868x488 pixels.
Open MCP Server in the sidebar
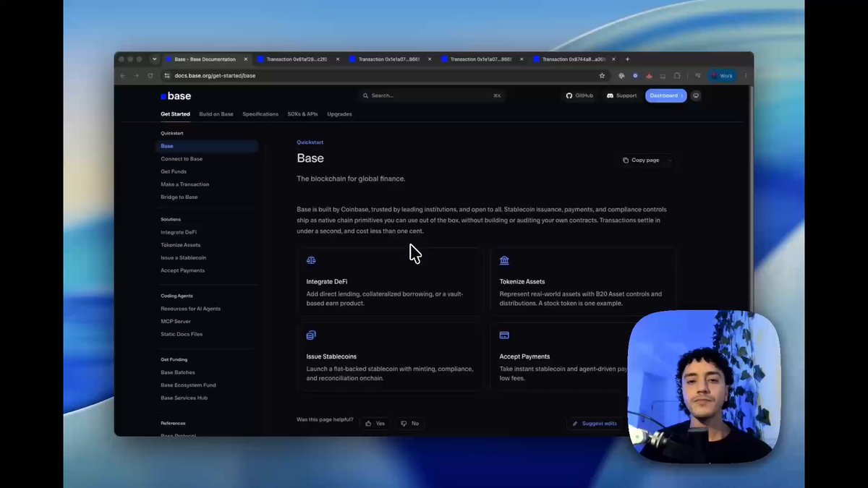176,321
